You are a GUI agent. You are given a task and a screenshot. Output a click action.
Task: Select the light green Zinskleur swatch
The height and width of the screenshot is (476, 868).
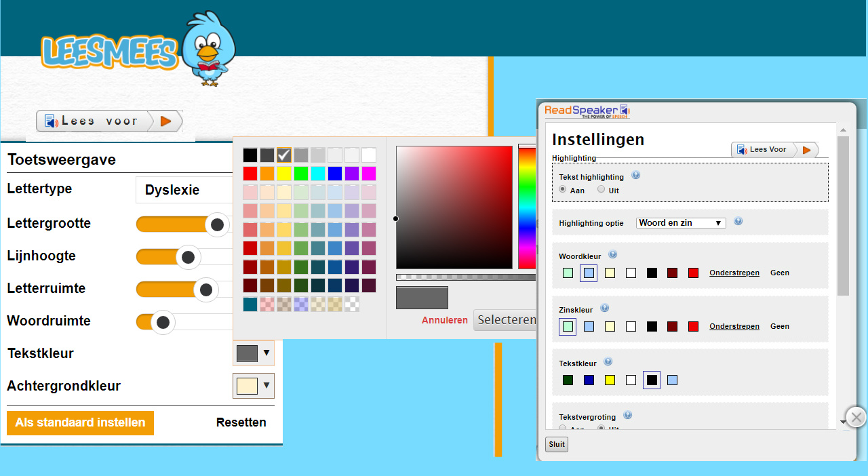click(x=568, y=327)
